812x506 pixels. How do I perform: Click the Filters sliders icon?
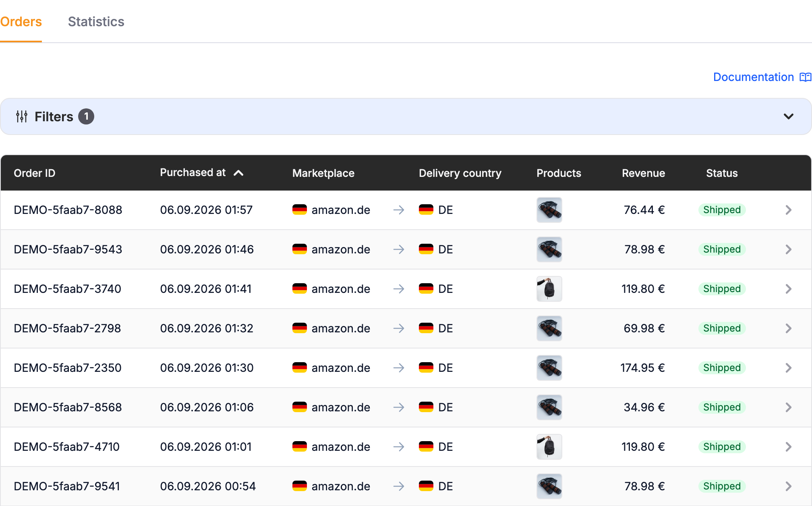pos(22,116)
